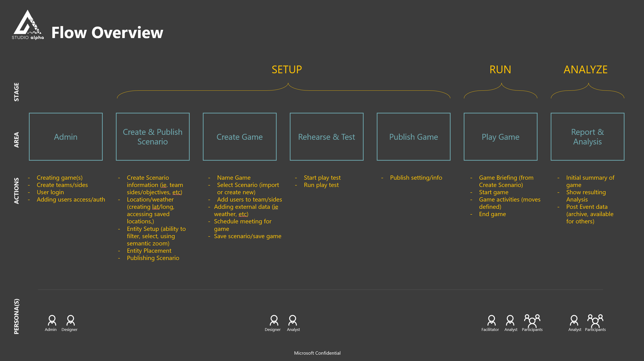Click the Flow Overview title

pos(107,32)
